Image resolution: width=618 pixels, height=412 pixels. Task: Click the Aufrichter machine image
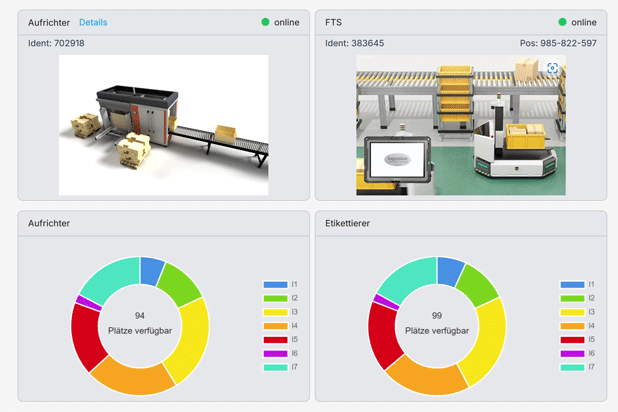click(163, 125)
